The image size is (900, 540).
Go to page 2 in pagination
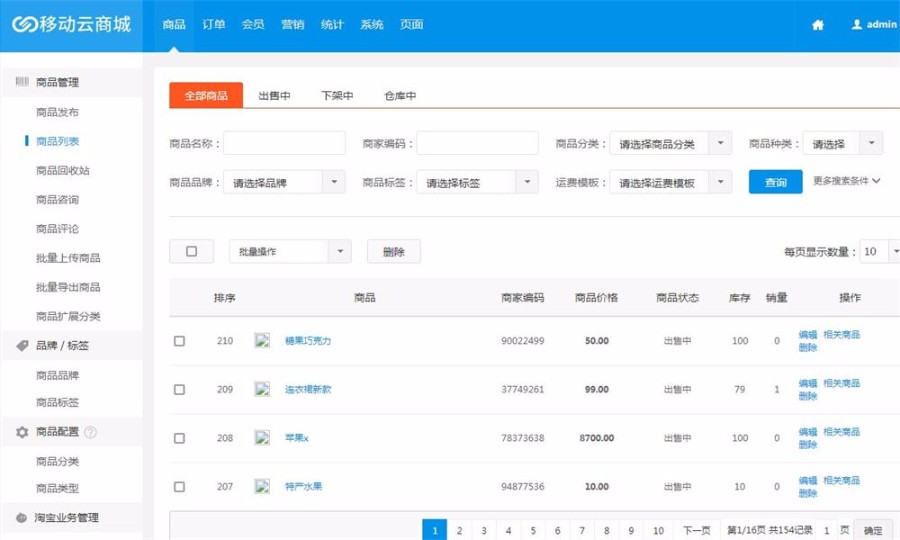pos(459,530)
